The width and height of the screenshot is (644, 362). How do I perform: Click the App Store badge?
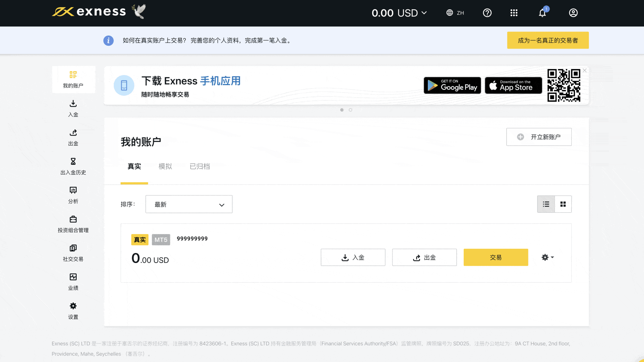click(x=513, y=85)
